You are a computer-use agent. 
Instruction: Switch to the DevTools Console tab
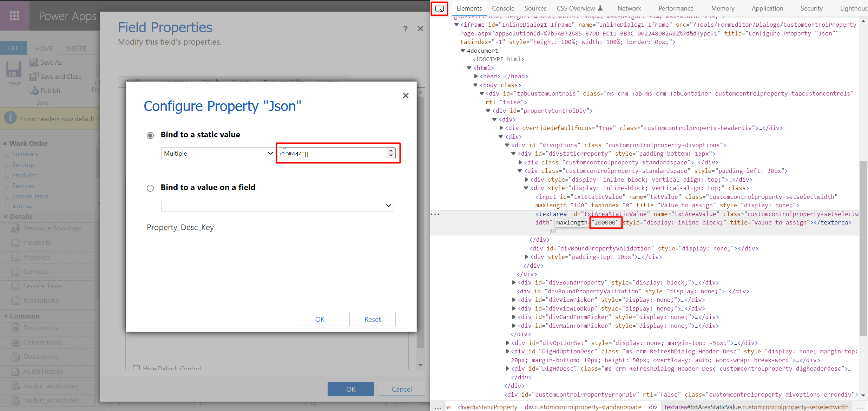pyautogui.click(x=503, y=8)
